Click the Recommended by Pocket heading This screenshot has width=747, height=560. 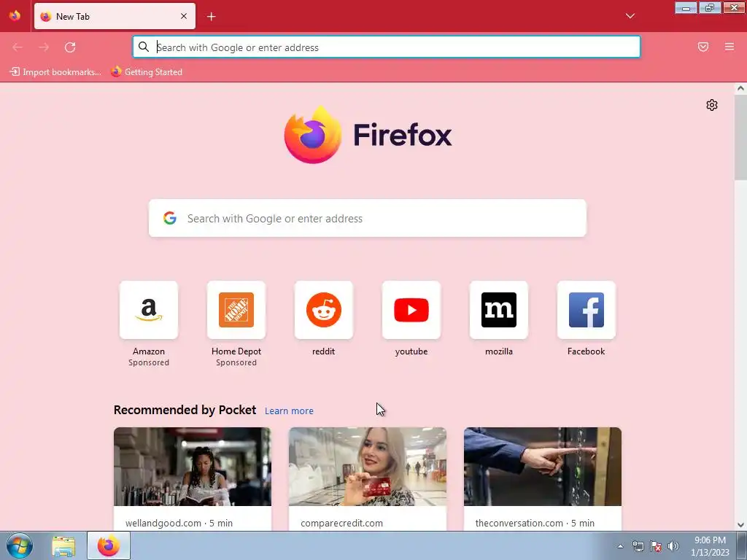pyautogui.click(x=185, y=410)
